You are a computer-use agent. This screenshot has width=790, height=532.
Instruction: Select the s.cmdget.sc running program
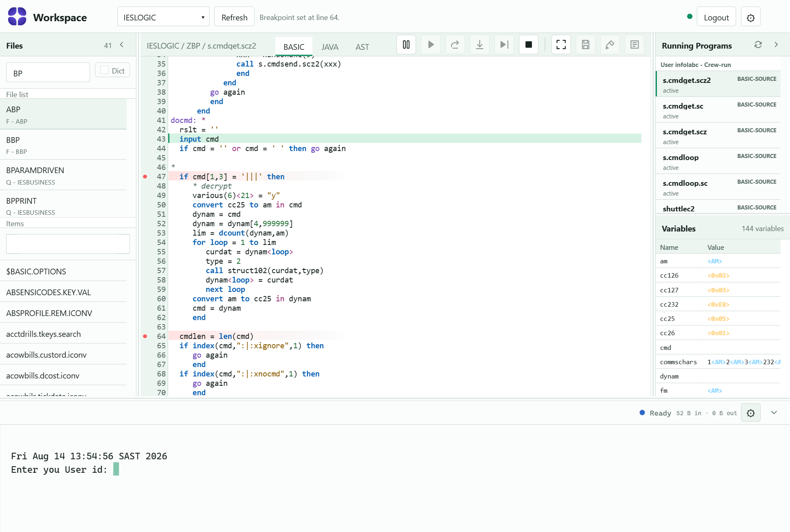point(719,110)
